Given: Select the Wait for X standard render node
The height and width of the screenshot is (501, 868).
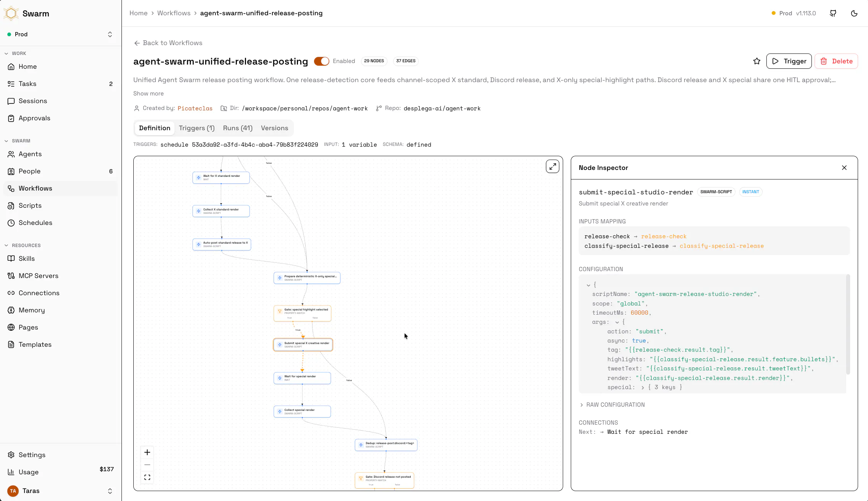Looking at the screenshot, I should click(221, 178).
